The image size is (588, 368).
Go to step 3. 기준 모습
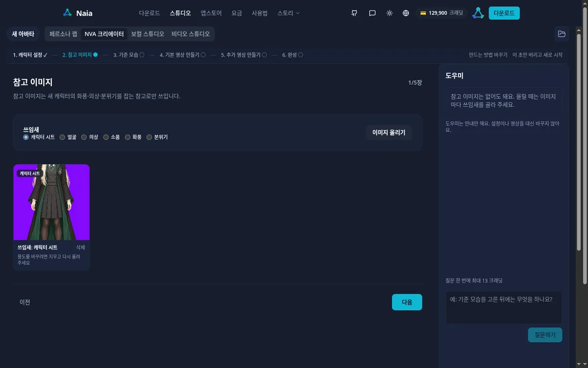tap(129, 55)
